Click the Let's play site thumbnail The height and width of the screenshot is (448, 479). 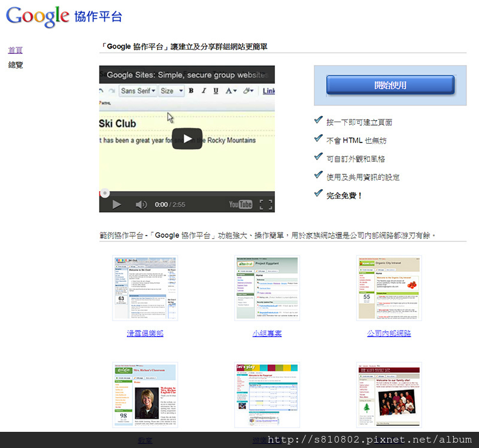point(267,395)
